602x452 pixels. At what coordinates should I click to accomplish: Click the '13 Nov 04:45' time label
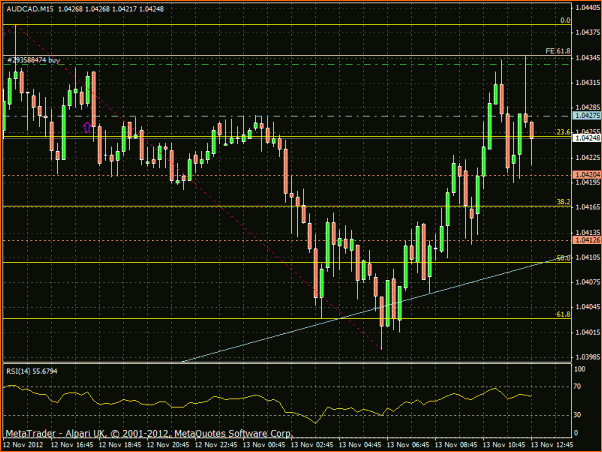(x=360, y=445)
